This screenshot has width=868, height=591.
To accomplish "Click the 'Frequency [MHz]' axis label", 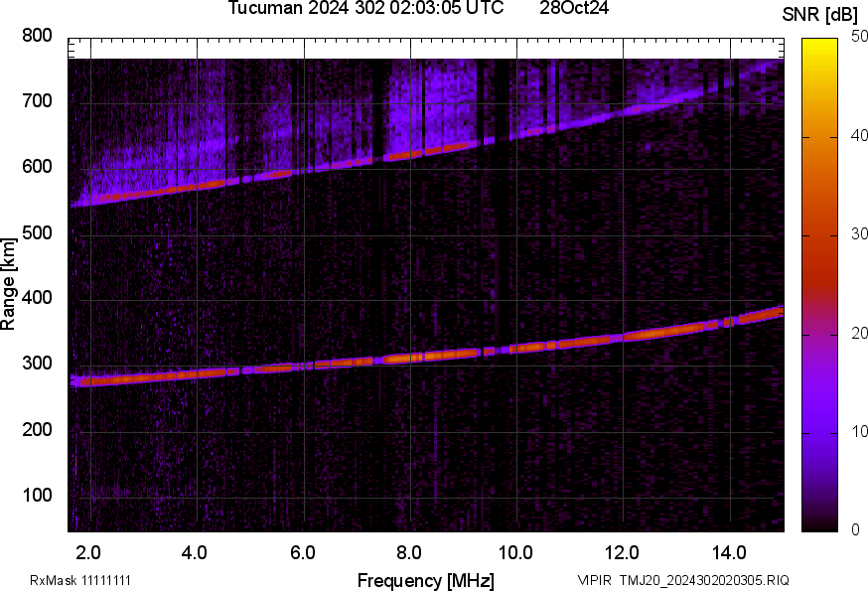I will pos(426,581).
